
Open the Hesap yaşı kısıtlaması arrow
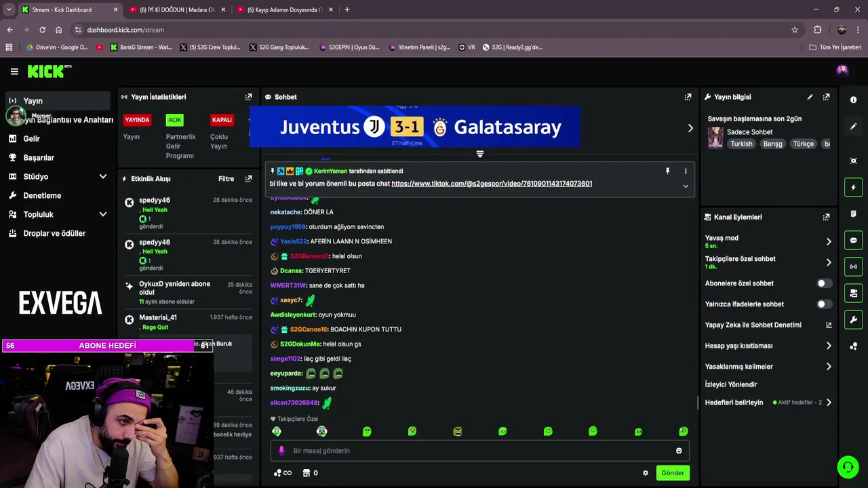[x=829, y=346]
